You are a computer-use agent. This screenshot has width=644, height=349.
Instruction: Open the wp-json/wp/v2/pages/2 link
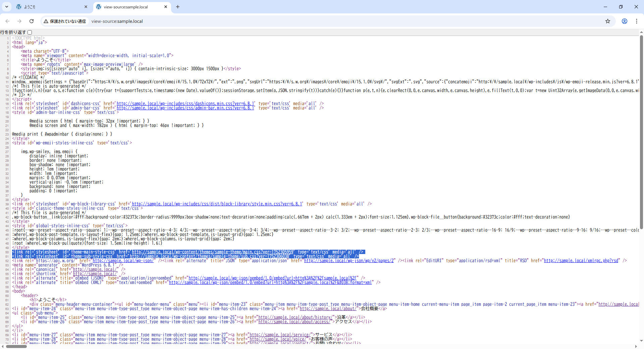point(349,261)
